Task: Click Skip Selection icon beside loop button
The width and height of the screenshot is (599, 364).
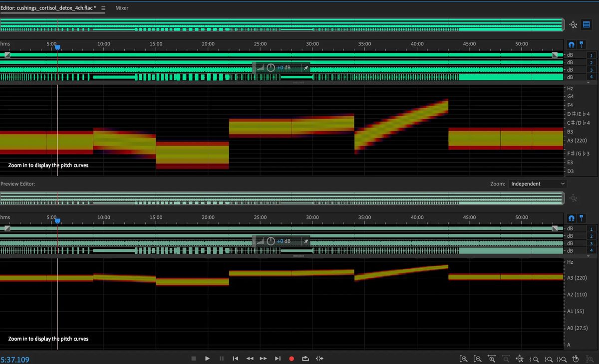Action: pyautogui.click(x=319, y=359)
